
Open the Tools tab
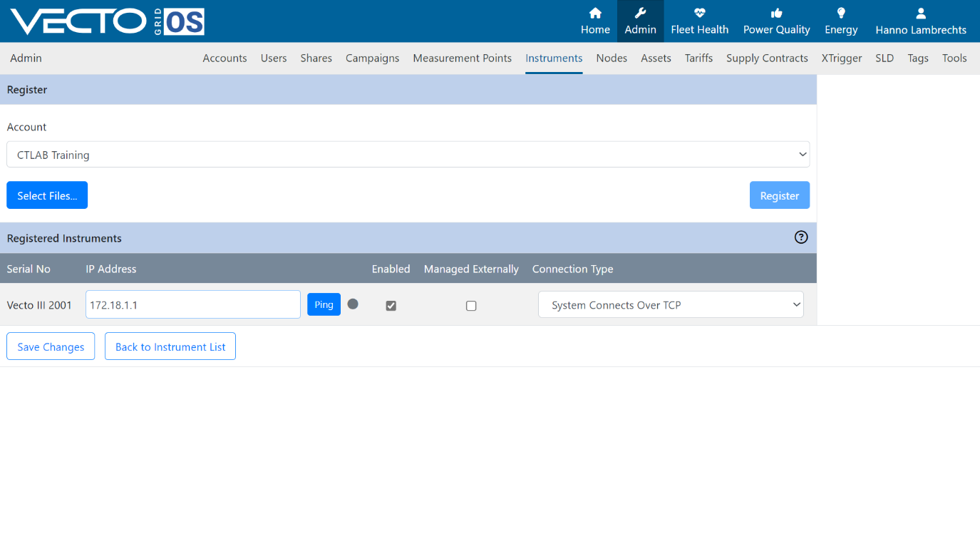click(954, 58)
